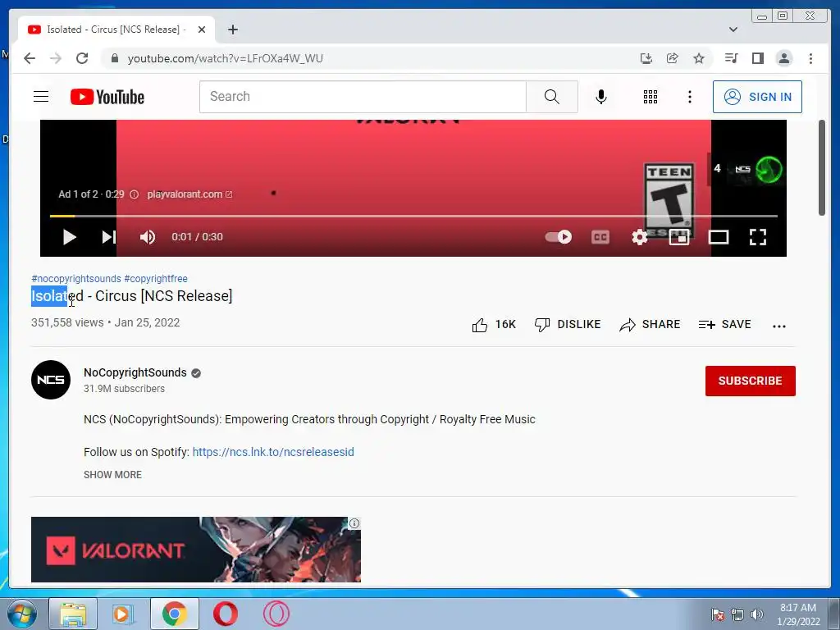
Task: Open the media controls icon in Chrome toolbar
Action: [731, 58]
